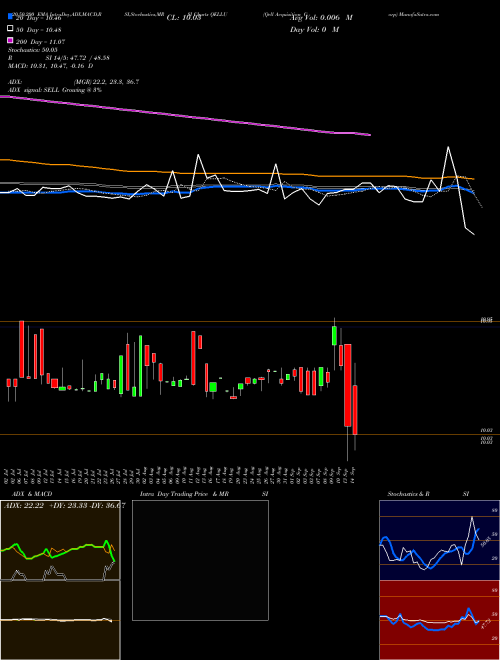
Task: Click the ADX: 22.22 +DY: 23.33 -DY: 36.67 header
Action: click(x=64, y=506)
